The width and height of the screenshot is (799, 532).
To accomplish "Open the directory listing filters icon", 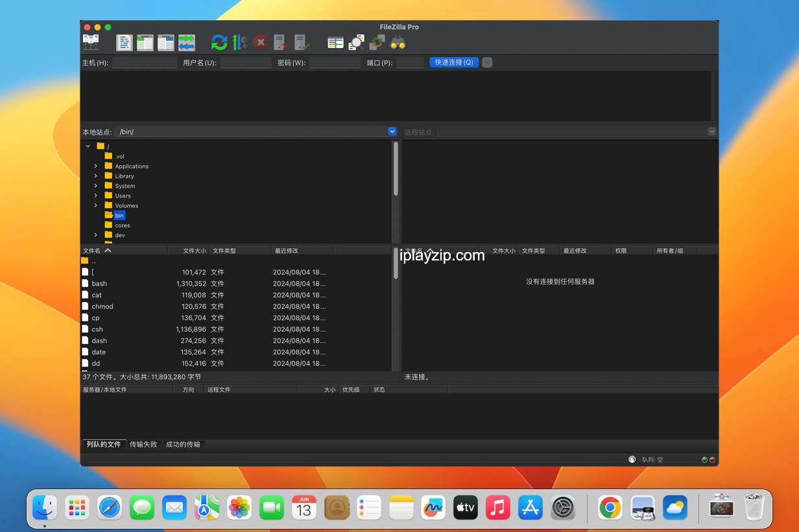I will 335,43.
